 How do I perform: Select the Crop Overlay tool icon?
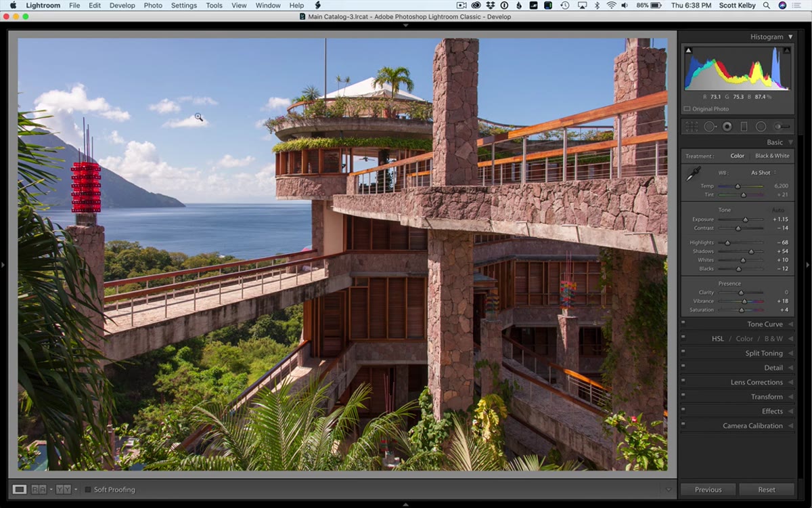click(692, 127)
